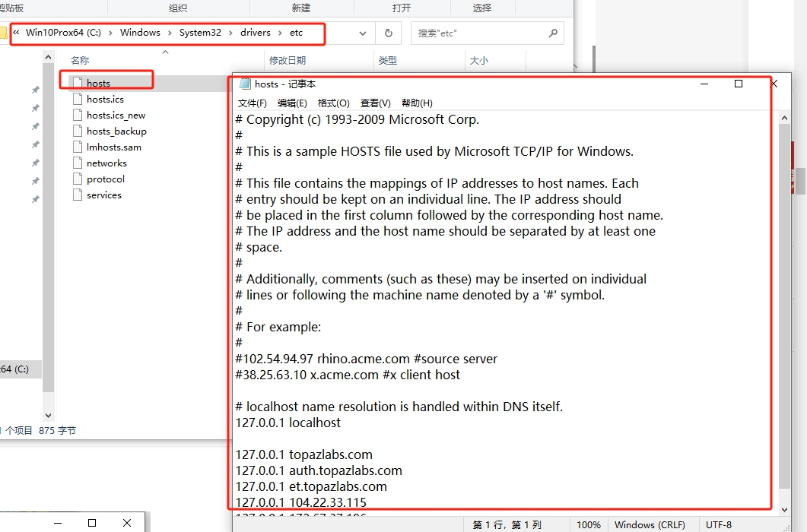Screen dimensions: 807x532
Task: Click the refresh icon beside address bar
Action: [388, 33]
